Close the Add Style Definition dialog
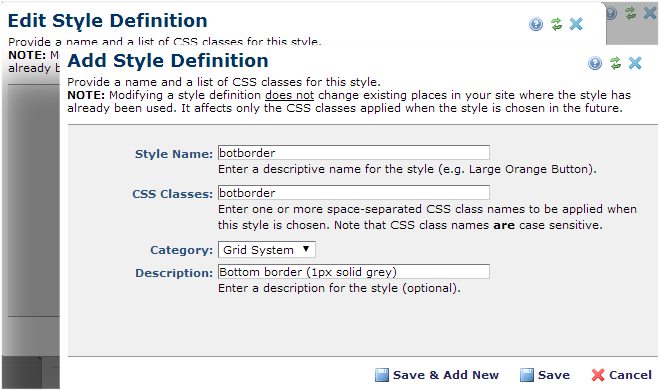This screenshot has width=659, height=390. (x=635, y=63)
